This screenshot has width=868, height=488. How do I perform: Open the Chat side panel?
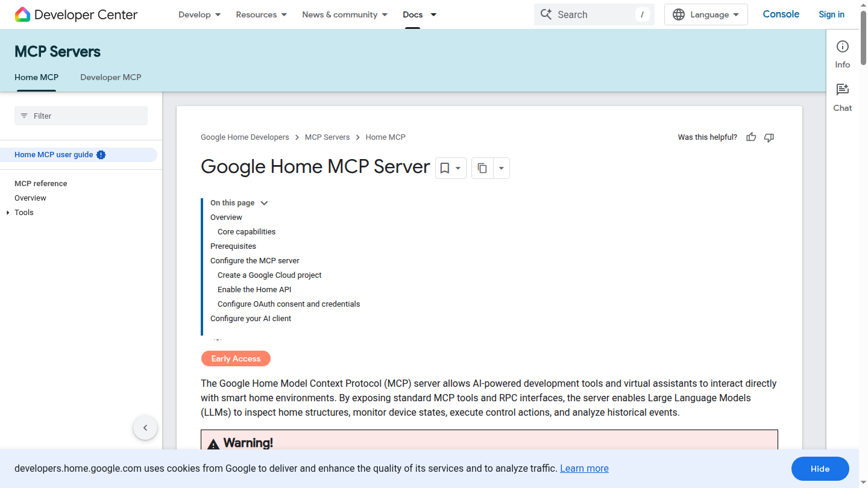coord(842,98)
